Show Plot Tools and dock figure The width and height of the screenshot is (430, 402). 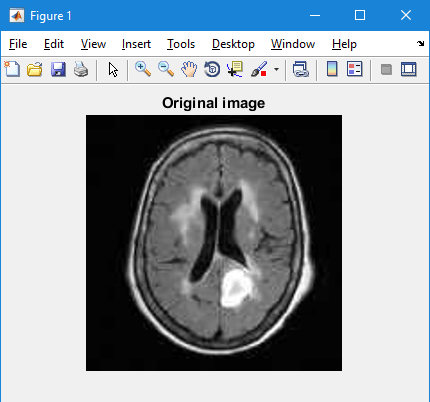(x=409, y=69)
